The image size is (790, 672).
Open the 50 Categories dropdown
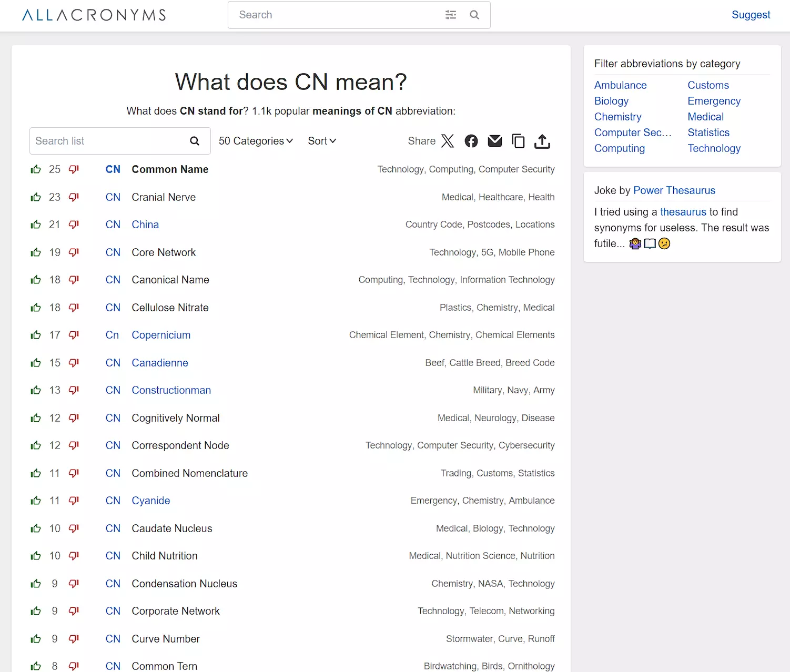point(256,141)
